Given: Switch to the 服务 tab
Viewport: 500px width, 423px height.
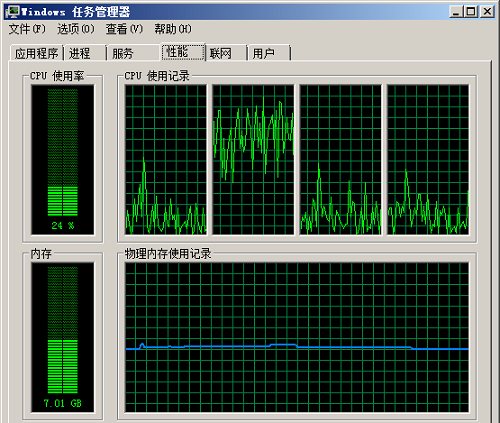Looking at the screenshot, I should tap(133, 53).
